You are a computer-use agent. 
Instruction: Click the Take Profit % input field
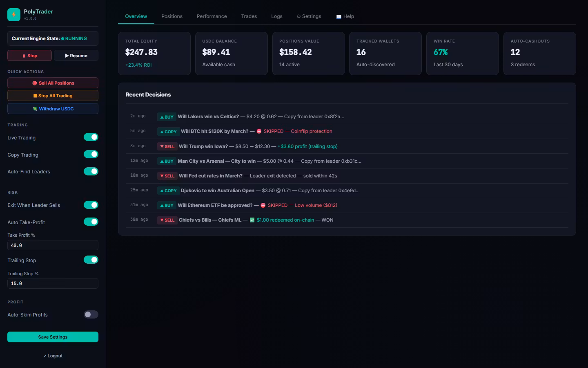click(53, 245)
